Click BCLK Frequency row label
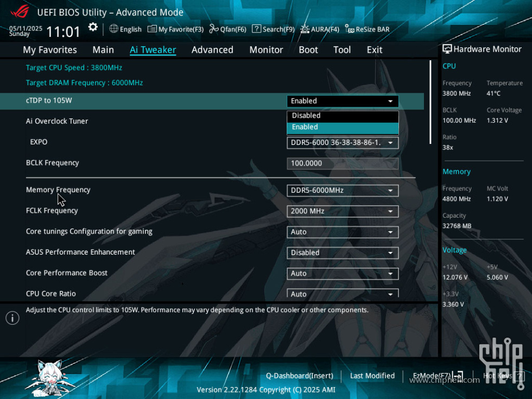This screenshot has height=399, width=532. click(52, 163)
